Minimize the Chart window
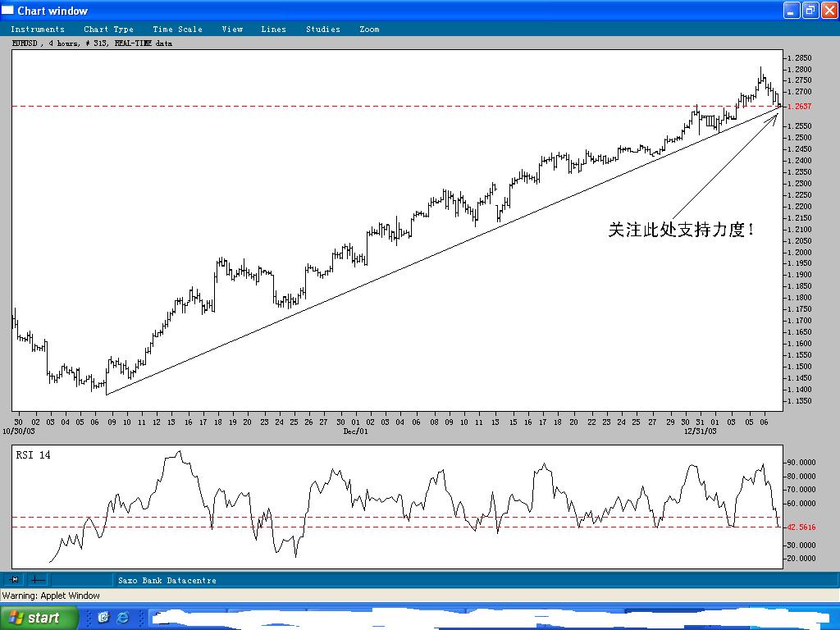 coord(792,10)
